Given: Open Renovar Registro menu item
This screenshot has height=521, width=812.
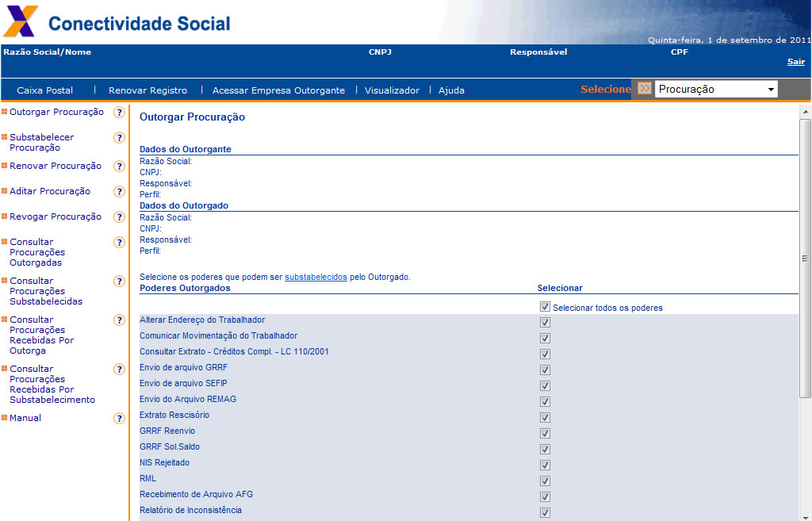Looking at the screenshot, I should pos(147,90).
